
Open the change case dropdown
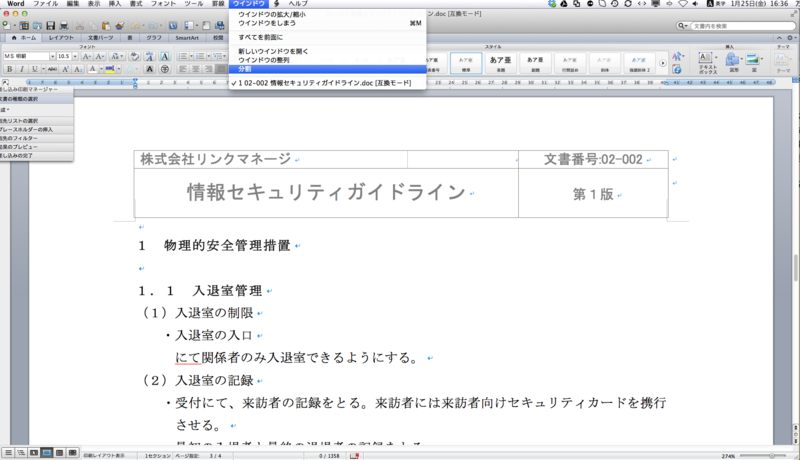tap(117, 56)
